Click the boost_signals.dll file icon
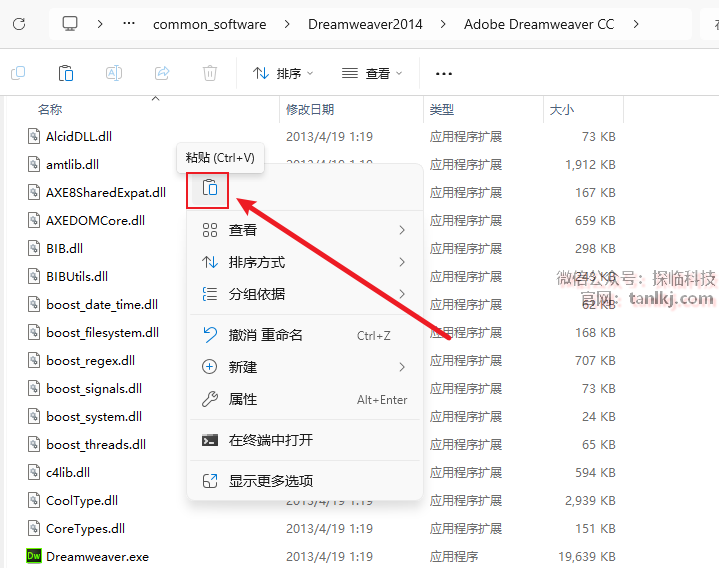This screenshot has width=719, height=568. click(33, 388)
